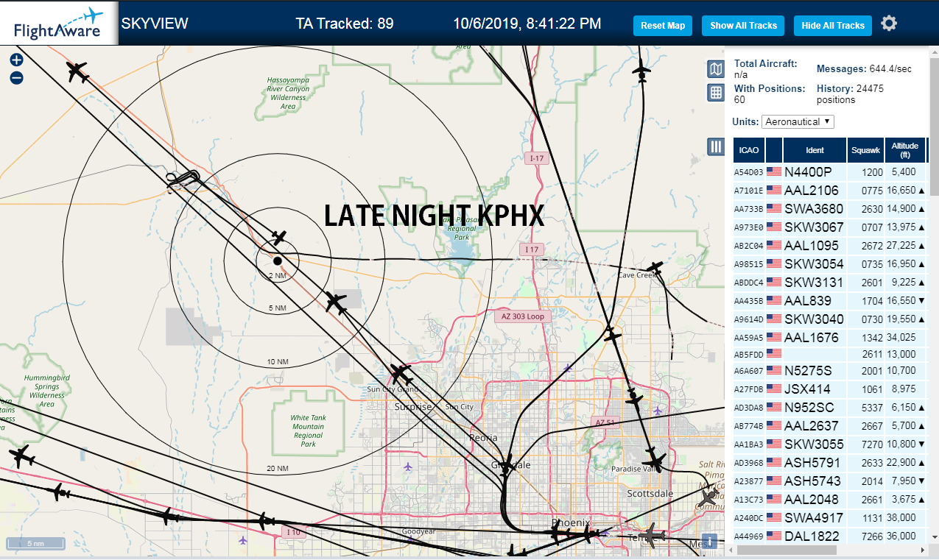This screenshot has height=560, width=939.
Task: Select the SKW3054 row
Action: 830,264
